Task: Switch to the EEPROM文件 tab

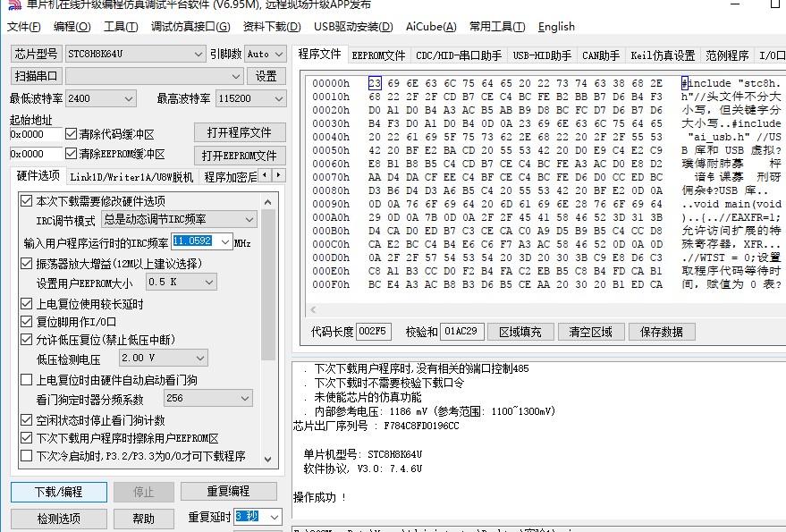Action: tap(378, 55)
